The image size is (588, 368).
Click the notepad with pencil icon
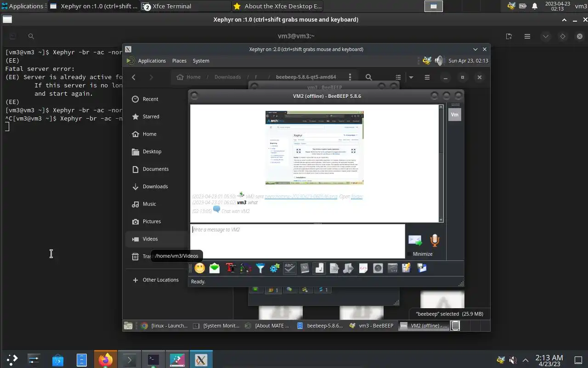pyautogui.click(x=407, y=268)
